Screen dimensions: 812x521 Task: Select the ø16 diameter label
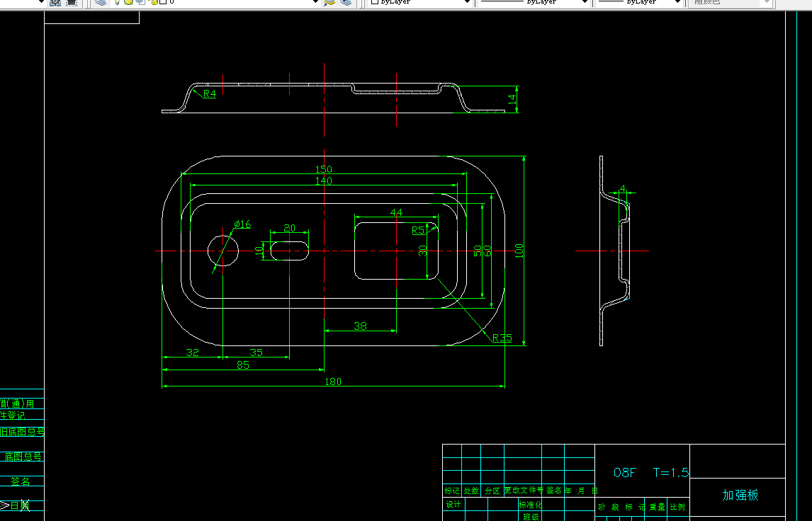(x=242, y=224)
